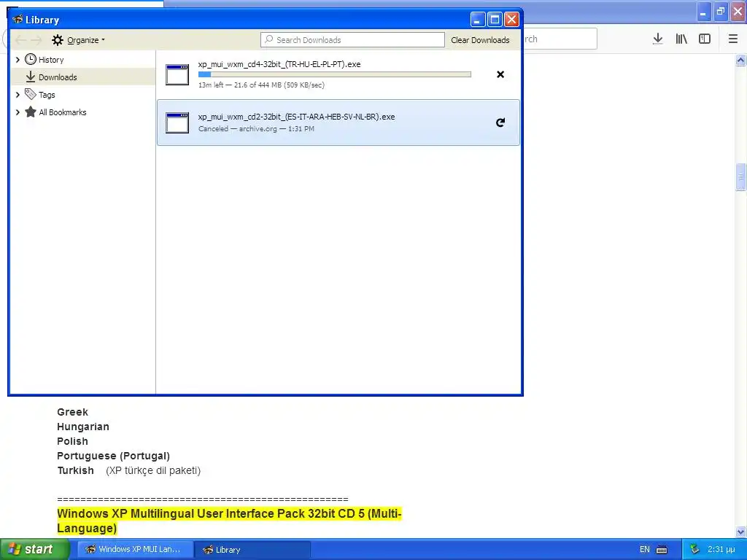Click the Library title bar Firefox icon
747x560 pixels.
coord(18,20)
